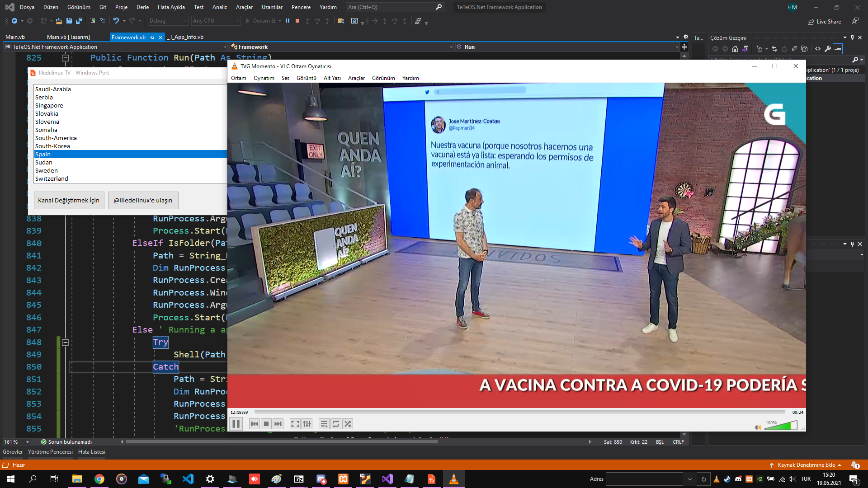The height and width of the screenshot is (488, 868).
Task: Open Solution Explorer pending changes filter
Action: (759, 49)
